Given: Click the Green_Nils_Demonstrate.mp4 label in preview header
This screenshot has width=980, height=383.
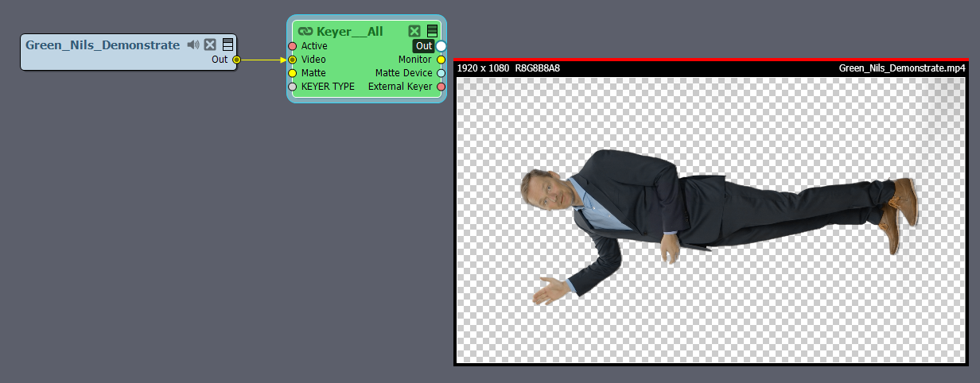Looking at the screenshot, I should 901,68.
